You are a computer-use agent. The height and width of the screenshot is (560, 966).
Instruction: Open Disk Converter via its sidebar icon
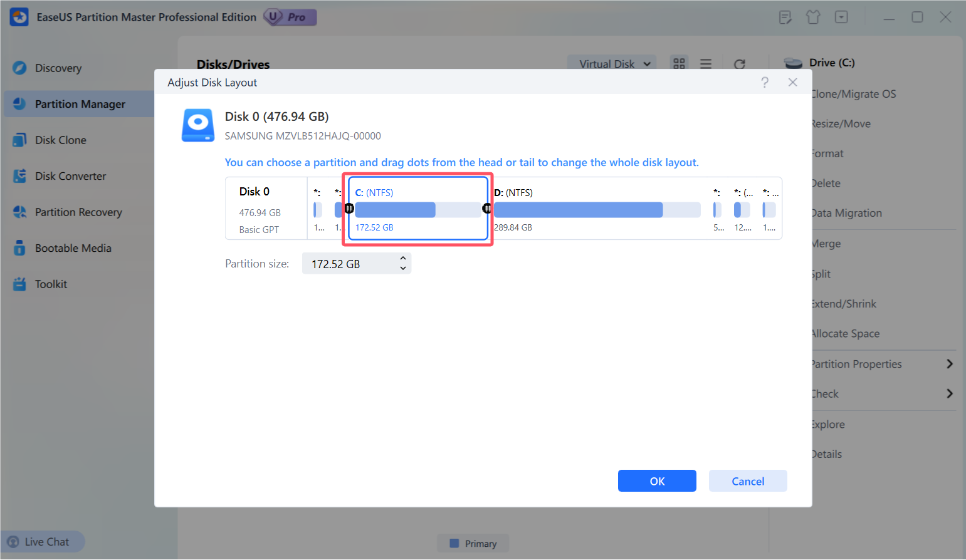pos(19,176)
